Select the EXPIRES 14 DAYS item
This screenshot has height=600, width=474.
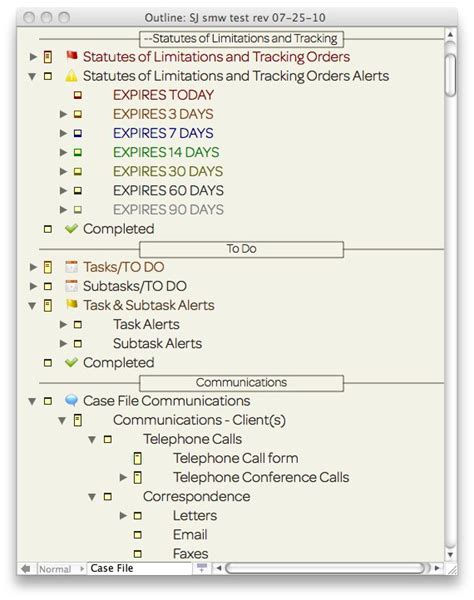click(x=166, y=152)
